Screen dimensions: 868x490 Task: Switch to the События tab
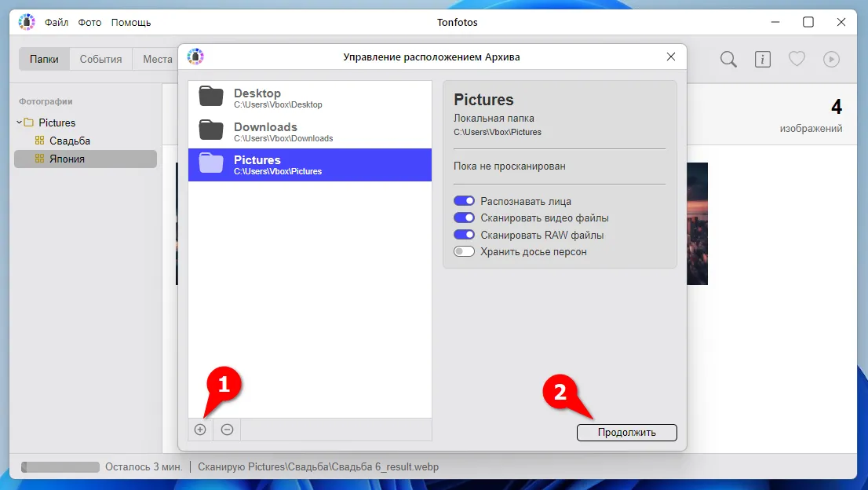tap(100, 60)
